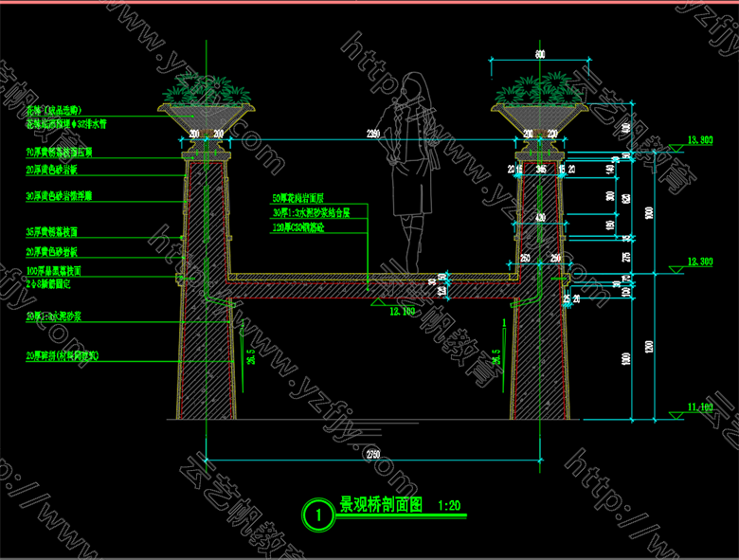Screen dimensions: 739x560
Task: Click the 12.100 elevation under deck
Action: 402,311
